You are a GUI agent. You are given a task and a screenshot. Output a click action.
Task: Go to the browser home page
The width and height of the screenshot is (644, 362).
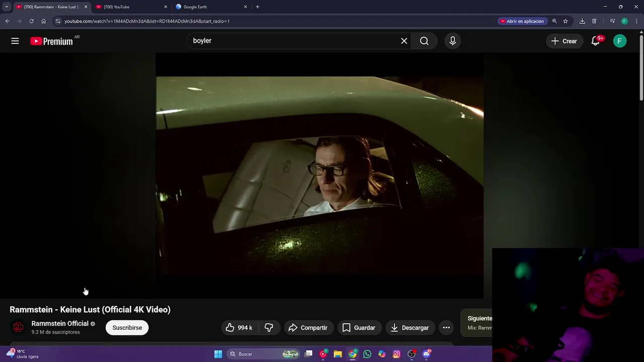(43, 21)
